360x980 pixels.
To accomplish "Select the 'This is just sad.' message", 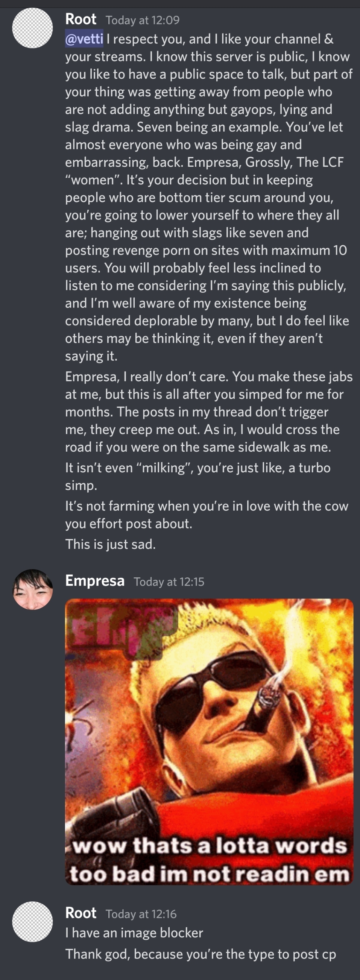I will point(111,544).
